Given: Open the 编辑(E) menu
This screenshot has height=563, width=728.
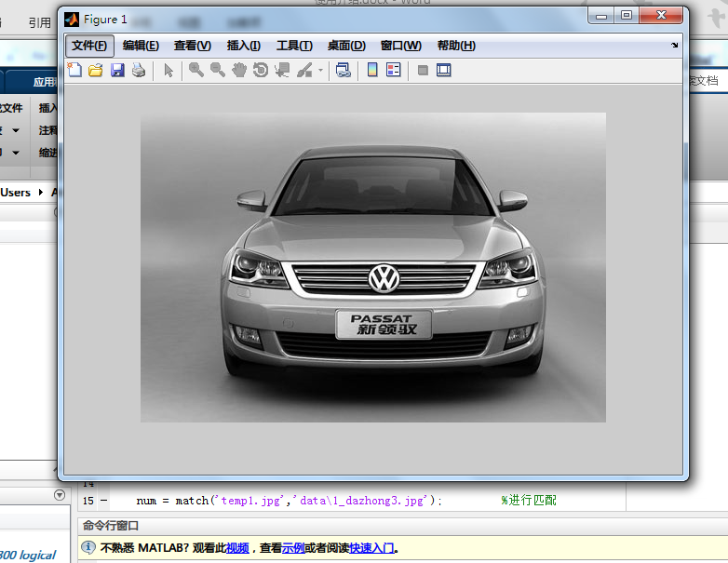Looking at the screenshot, I should click(x=141, y=46).
